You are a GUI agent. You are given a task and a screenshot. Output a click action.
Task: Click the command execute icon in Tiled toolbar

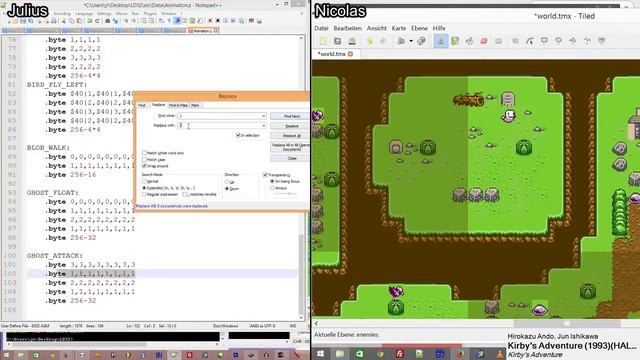coord(401,41)
